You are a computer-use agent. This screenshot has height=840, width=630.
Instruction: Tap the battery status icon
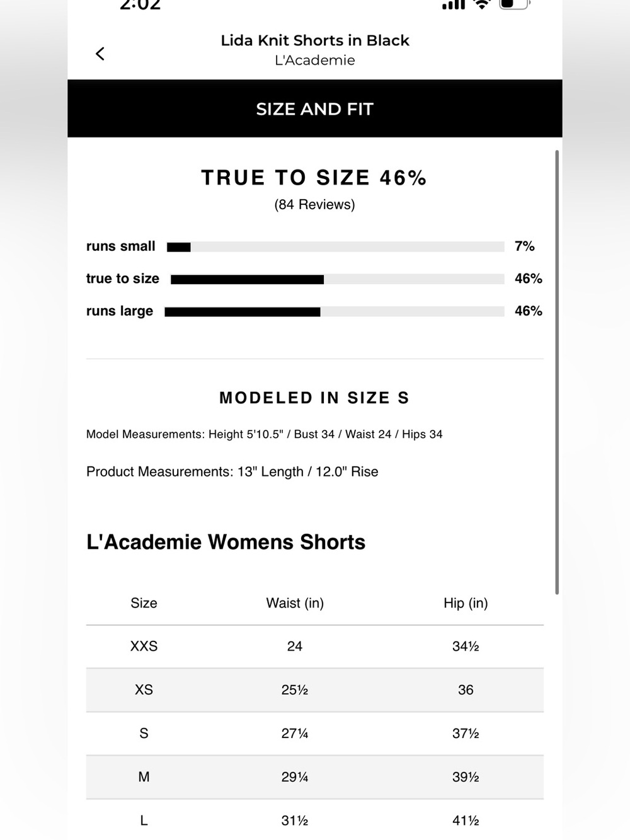pyautogui.click(x=515, y=4)
